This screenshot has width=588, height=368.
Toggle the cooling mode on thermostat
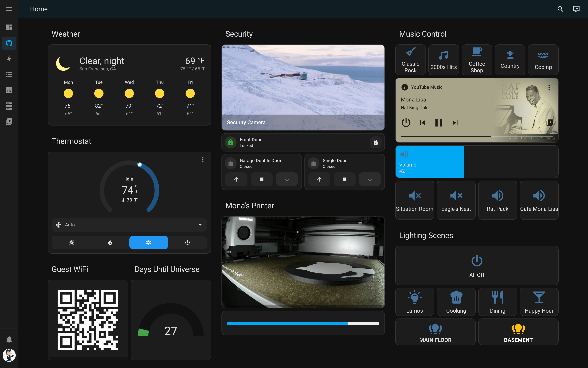point(148,242)
